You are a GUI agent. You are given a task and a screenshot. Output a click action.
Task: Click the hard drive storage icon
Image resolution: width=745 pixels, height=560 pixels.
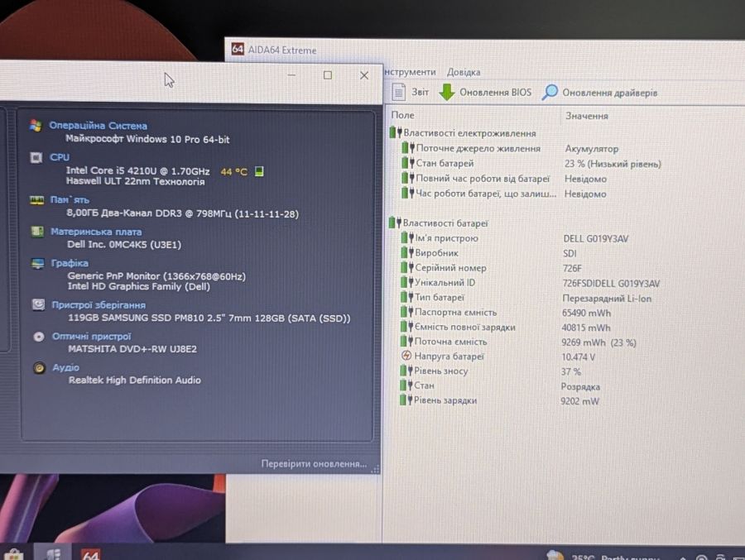pos(38,304)
